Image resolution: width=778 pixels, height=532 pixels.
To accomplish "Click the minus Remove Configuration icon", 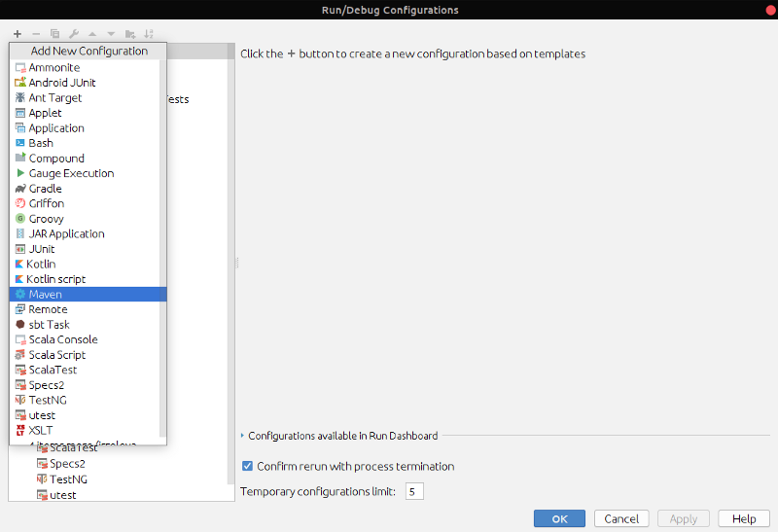I will 36,34.
